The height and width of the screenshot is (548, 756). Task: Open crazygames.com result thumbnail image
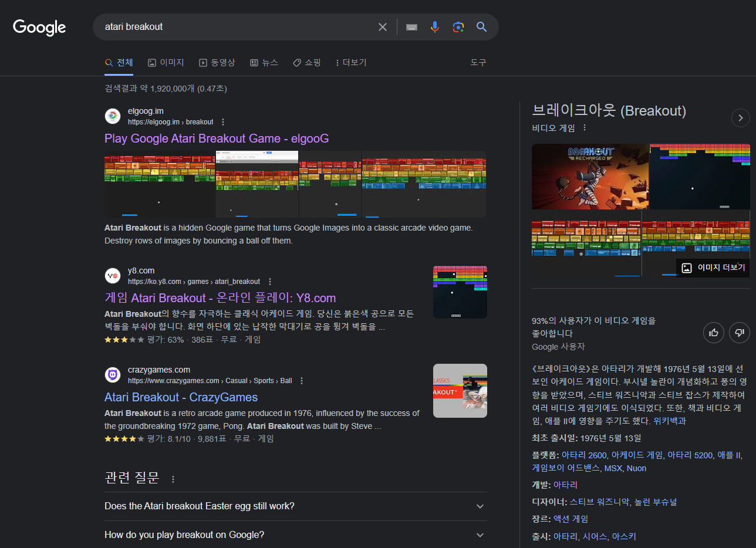(x=460, y=391)
